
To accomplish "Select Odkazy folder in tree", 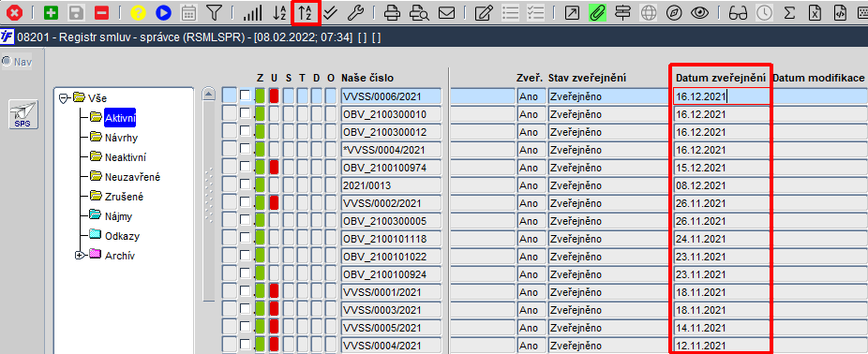I will pyautogui.click(x=123, y=236).
